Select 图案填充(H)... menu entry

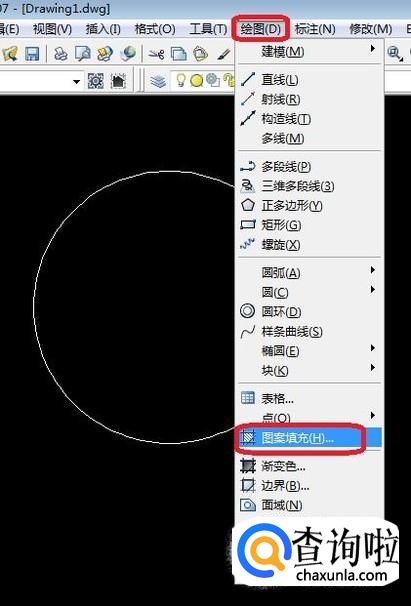(309, 437)
